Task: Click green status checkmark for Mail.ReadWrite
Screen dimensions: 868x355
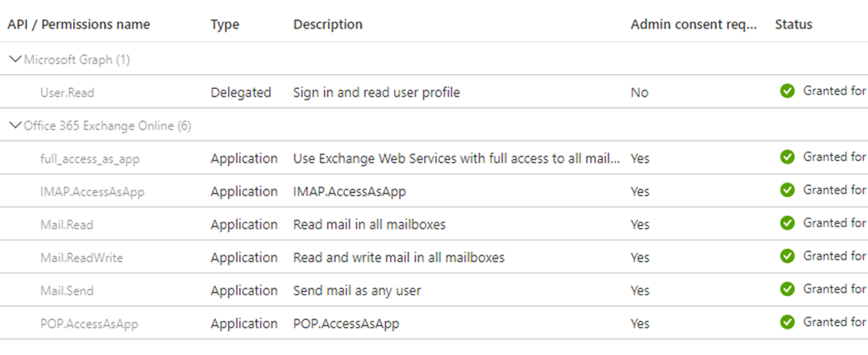Action: coord(787,257)
